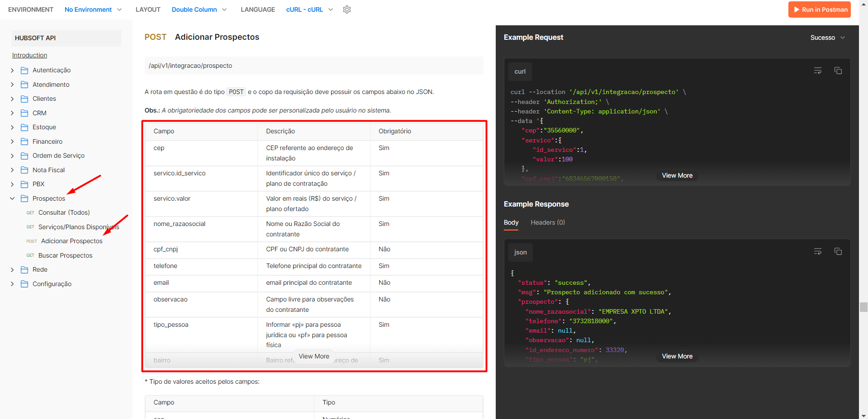Click the scrollbar down arrow
Image resolution: width=868 pixels, height=419 pixels.
(863, 415)
